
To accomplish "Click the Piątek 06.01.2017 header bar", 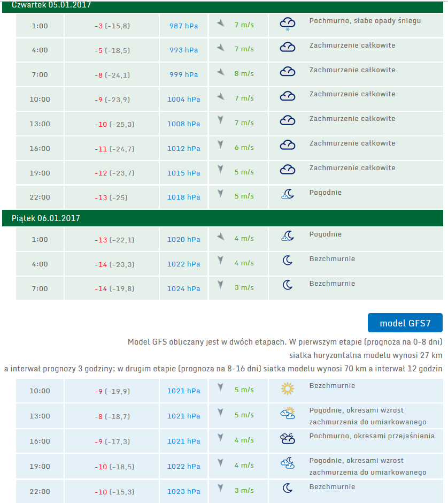I will [x=223, y=218].
